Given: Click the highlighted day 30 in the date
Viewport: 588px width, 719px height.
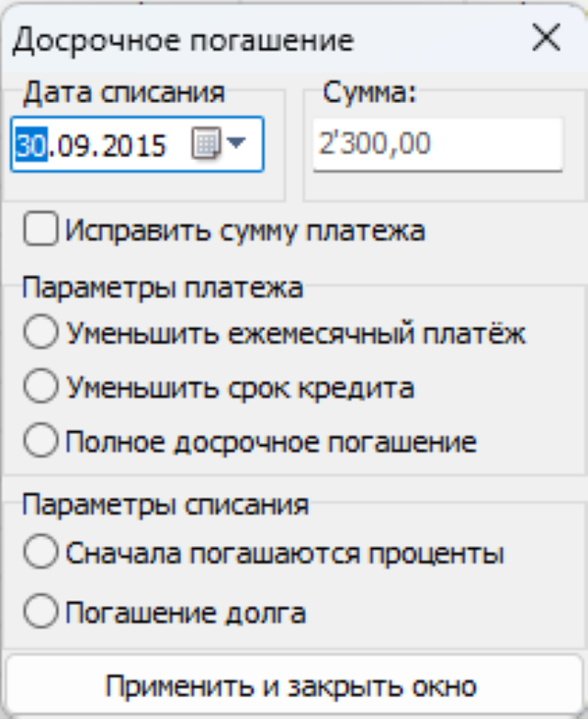Looking at the screenshot, I should 31,145.
